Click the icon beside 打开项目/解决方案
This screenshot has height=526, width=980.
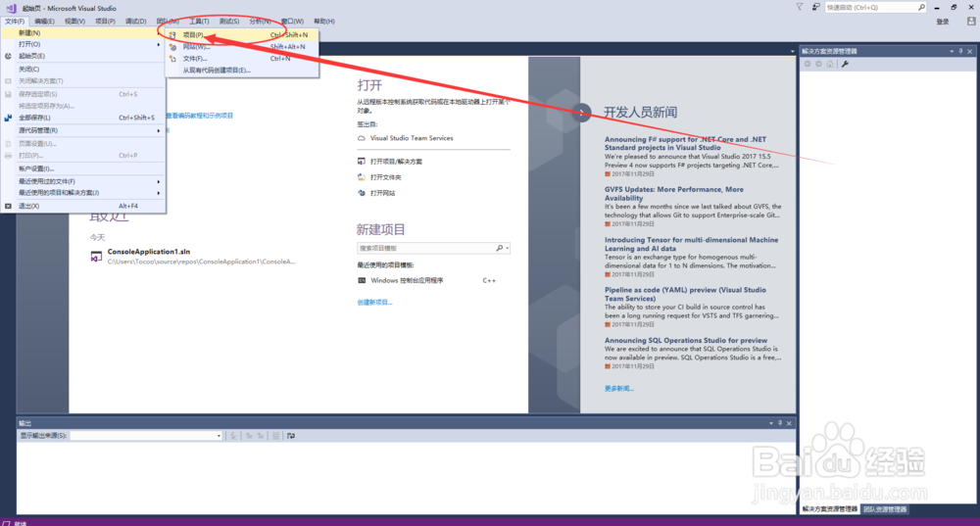(362, 162)
